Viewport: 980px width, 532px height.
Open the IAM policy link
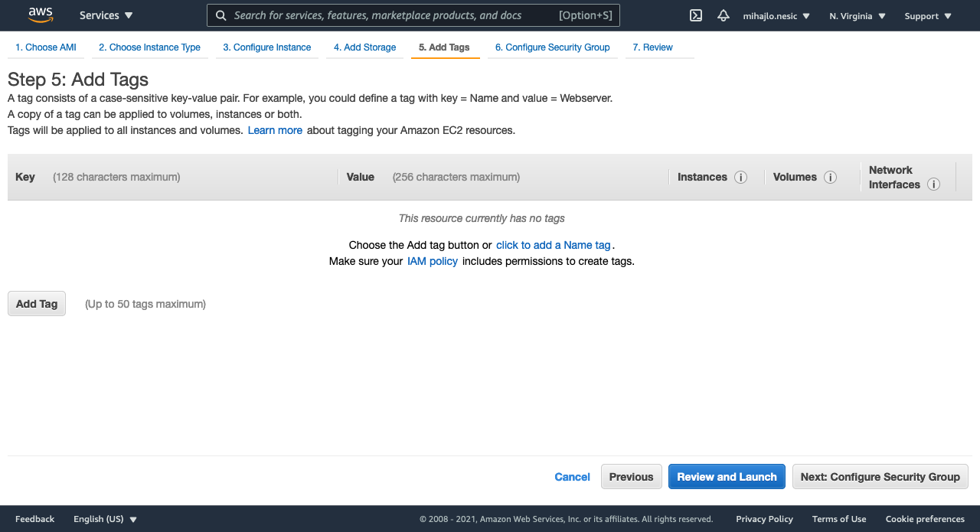433,261
